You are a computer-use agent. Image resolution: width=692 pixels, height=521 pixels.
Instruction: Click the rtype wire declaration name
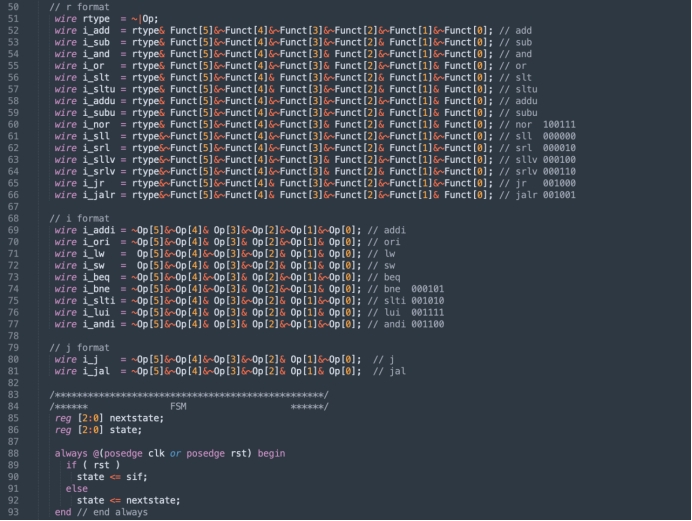coord(96,18)
